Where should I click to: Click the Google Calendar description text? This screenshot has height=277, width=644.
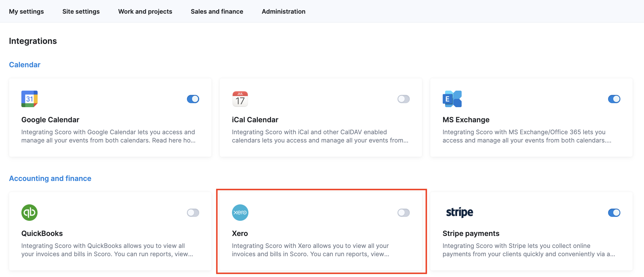(x=108, y=136)
